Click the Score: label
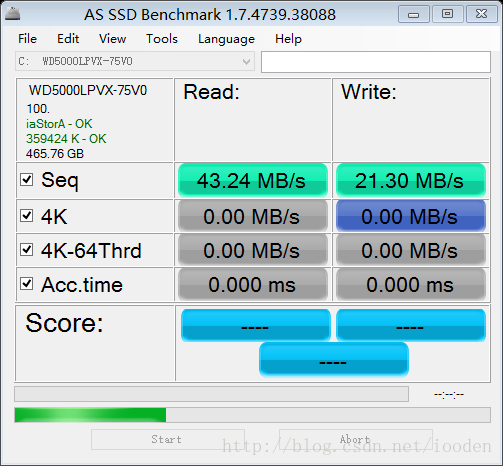This screenshot has height=466, width=503. [x=65, y=323]
